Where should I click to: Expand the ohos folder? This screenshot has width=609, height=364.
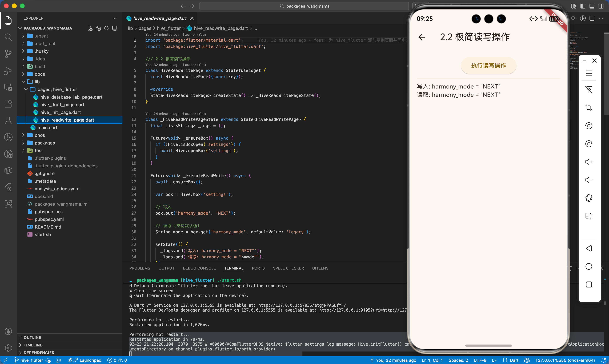click(x=39, y=135)
